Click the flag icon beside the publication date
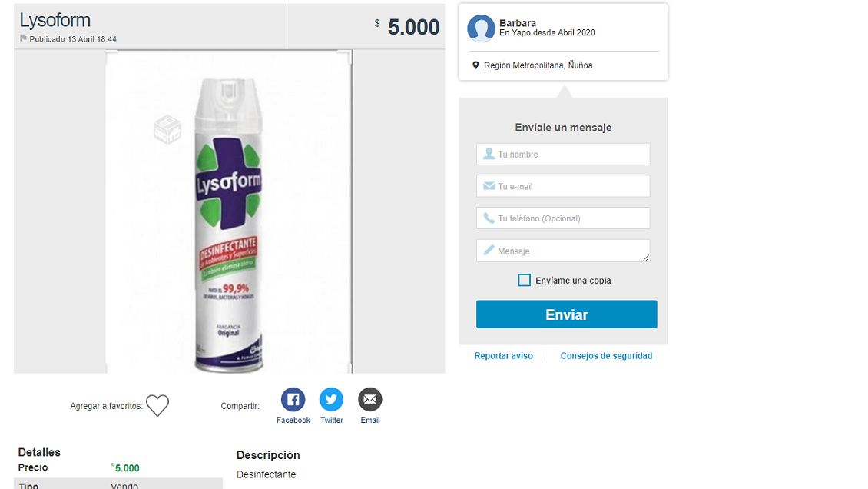The image size is (868, 489). click(x=23, y=38)
